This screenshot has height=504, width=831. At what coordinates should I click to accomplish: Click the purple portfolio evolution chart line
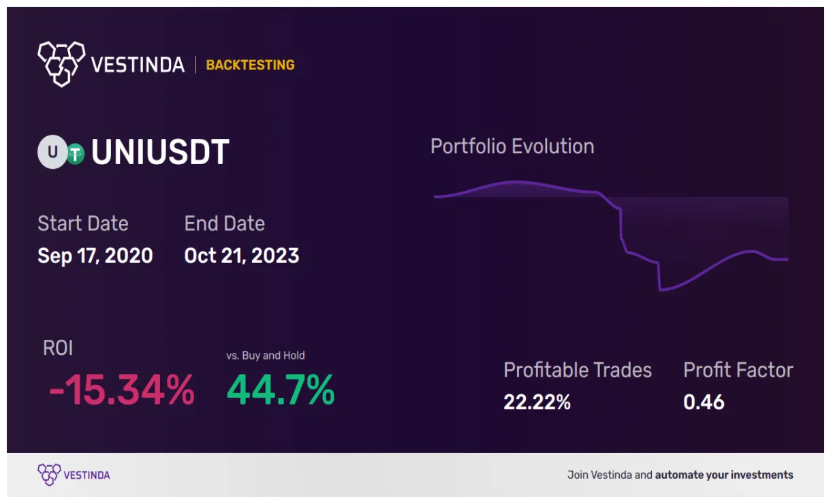[x=518, y=183]
